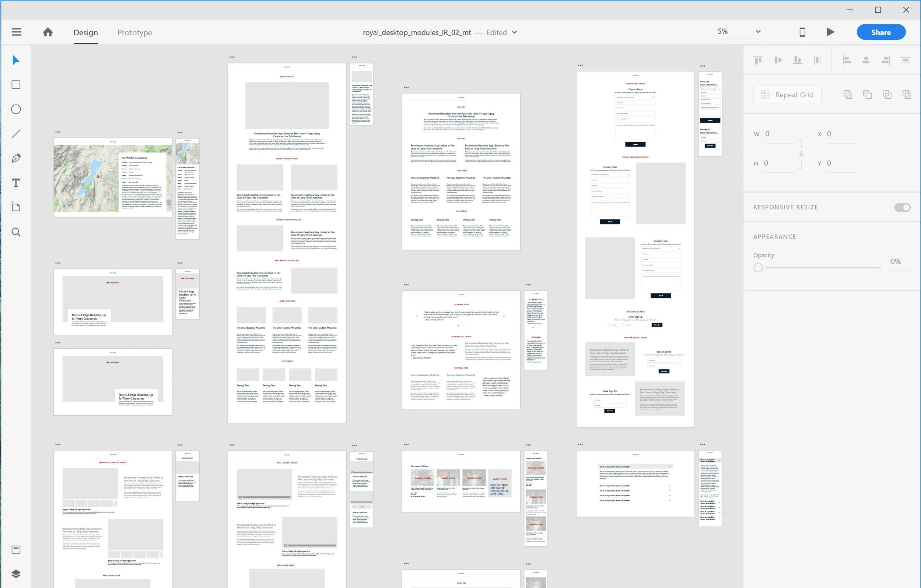This screenshot has height=588, width=921.
Task: Open the Assets panel icon
Action: click(x=16, y=549)
